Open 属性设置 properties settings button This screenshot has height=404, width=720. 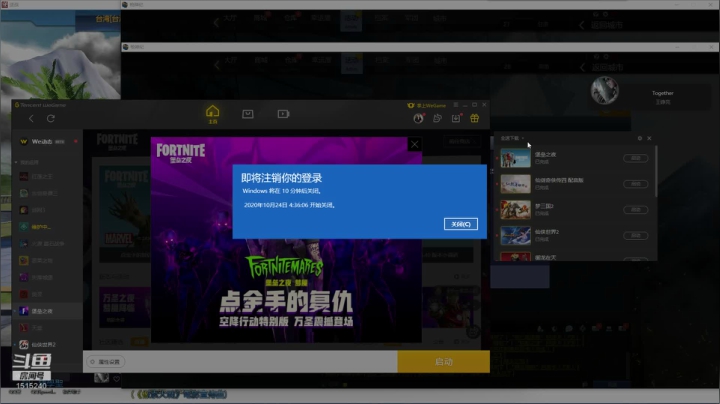tap(106, 362)
